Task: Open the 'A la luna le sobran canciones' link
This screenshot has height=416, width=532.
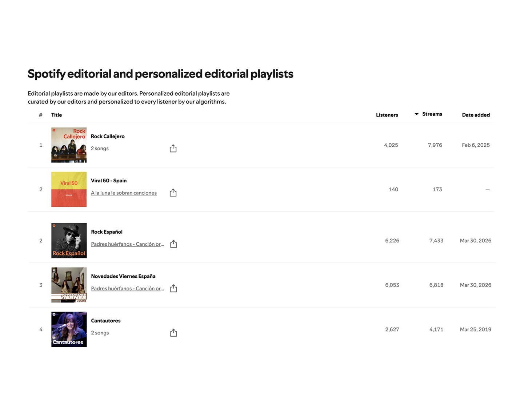Action: tap(124, 193)
